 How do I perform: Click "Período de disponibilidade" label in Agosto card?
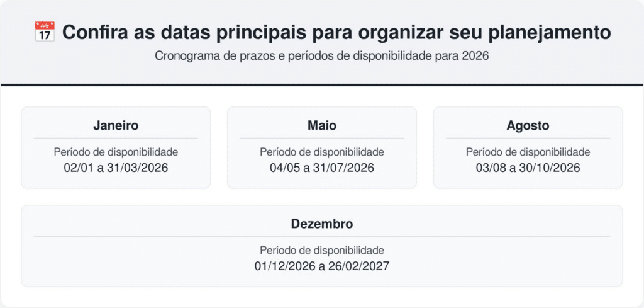[x=528, y=152]
